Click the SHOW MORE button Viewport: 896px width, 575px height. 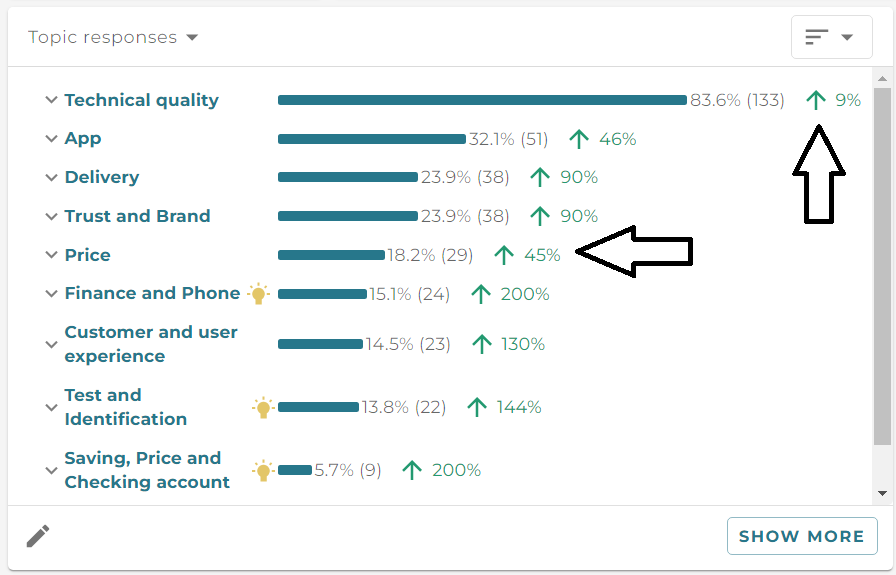point(802,536)
